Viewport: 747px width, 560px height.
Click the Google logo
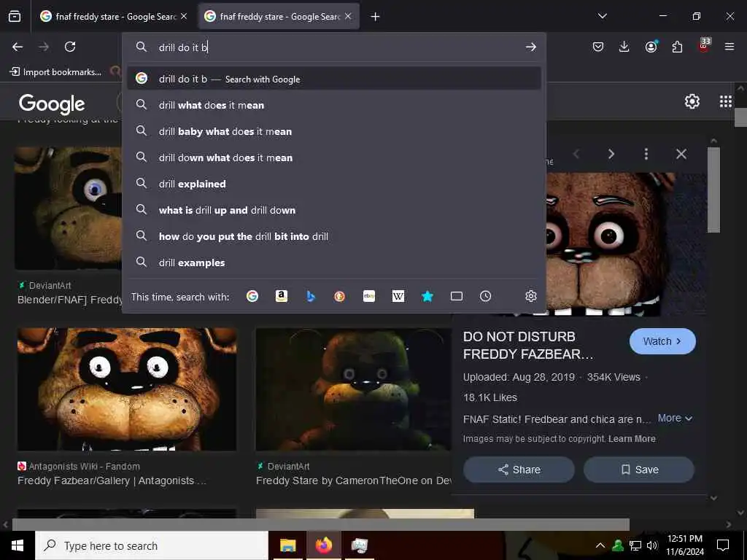click(x=52, y=104)
